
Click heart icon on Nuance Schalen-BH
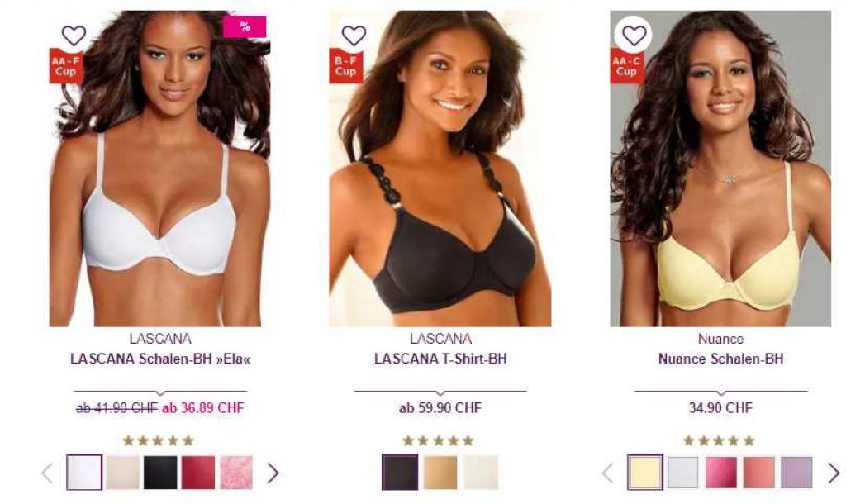[634, 36]
